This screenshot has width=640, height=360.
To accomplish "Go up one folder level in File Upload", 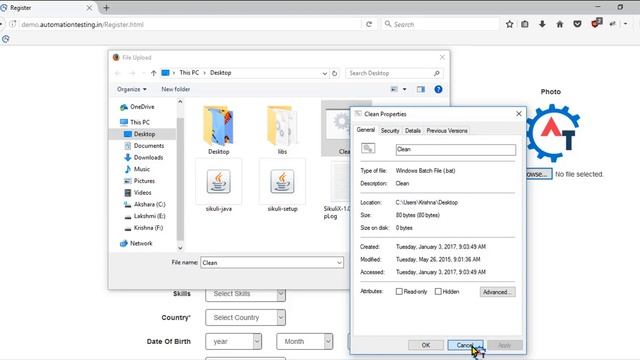I will pos(153,73).
